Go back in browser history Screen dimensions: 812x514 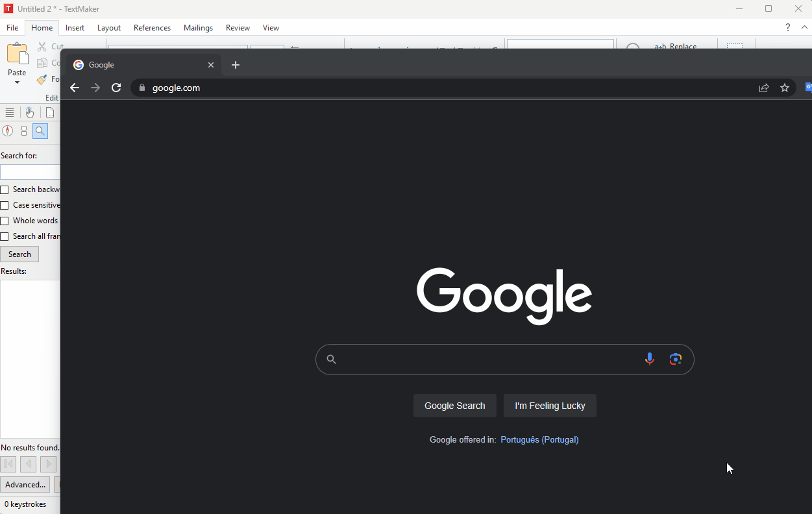click(75, 88)
